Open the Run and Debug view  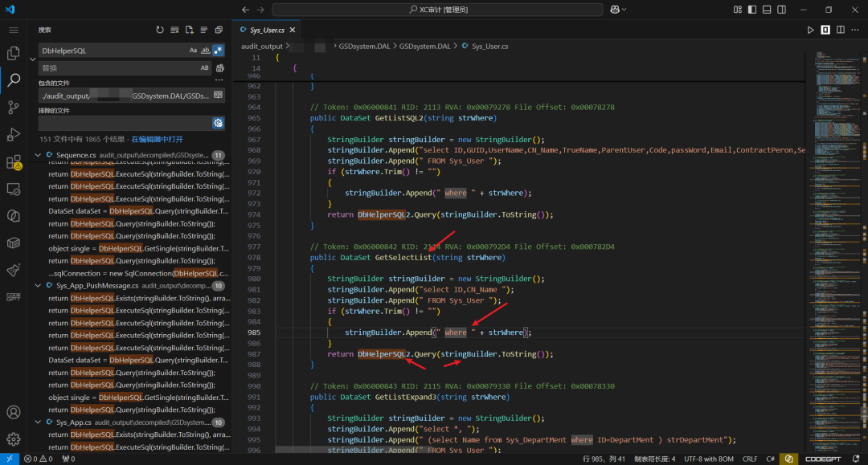pyautogui.click(x=14, y=134)
